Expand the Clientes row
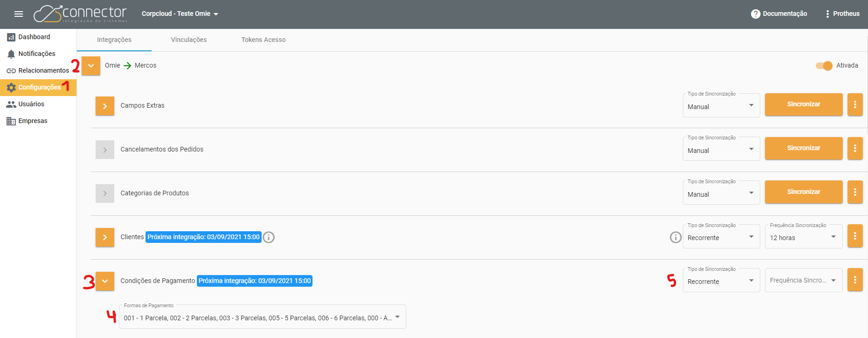Screen dimensions: 868x338 click(105, 237)
